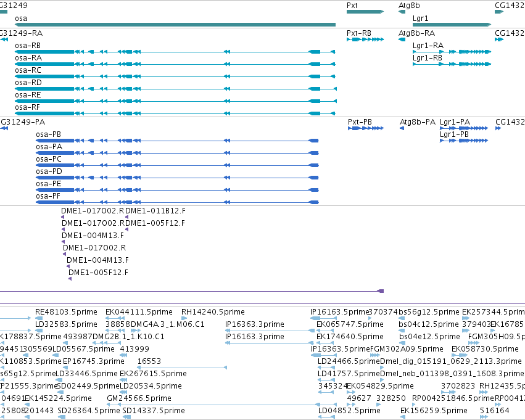Click the EK156259.5prime EST label
The height and width of the screenshot is (420, 525).
click(x=434, y=411)
